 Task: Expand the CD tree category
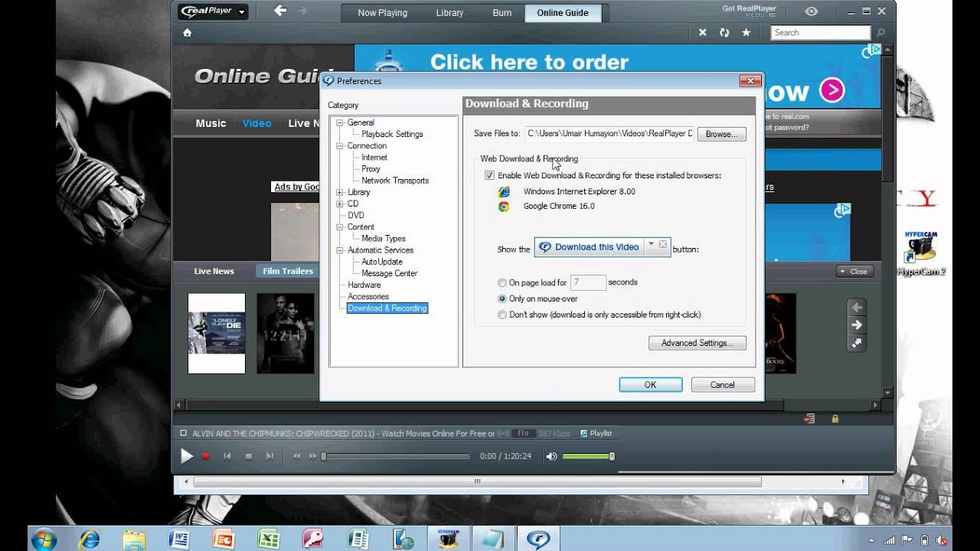pyautogui.click(x=340, y=204)
